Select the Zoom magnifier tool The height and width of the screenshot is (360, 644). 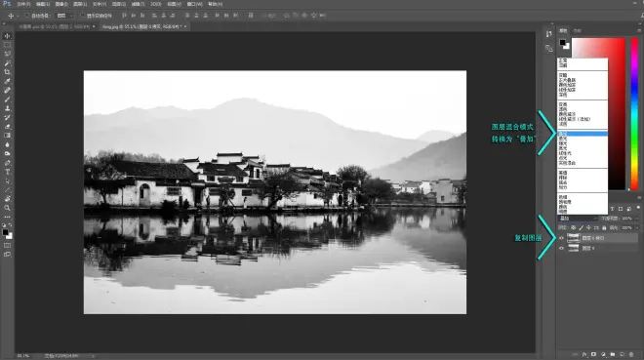(8, 208)
